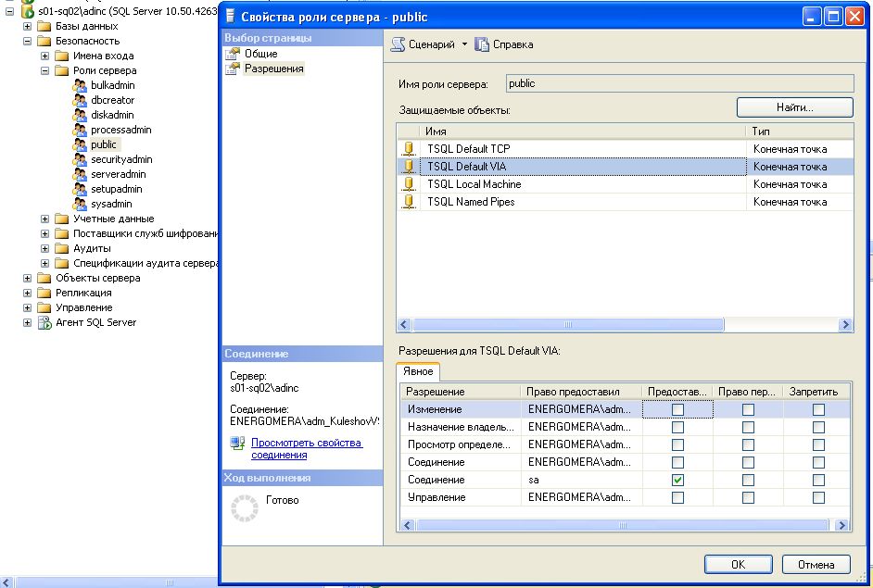Viewport: 873px width, 588px height.
Task: Click the Право предоставил column header
Action: 581,393
